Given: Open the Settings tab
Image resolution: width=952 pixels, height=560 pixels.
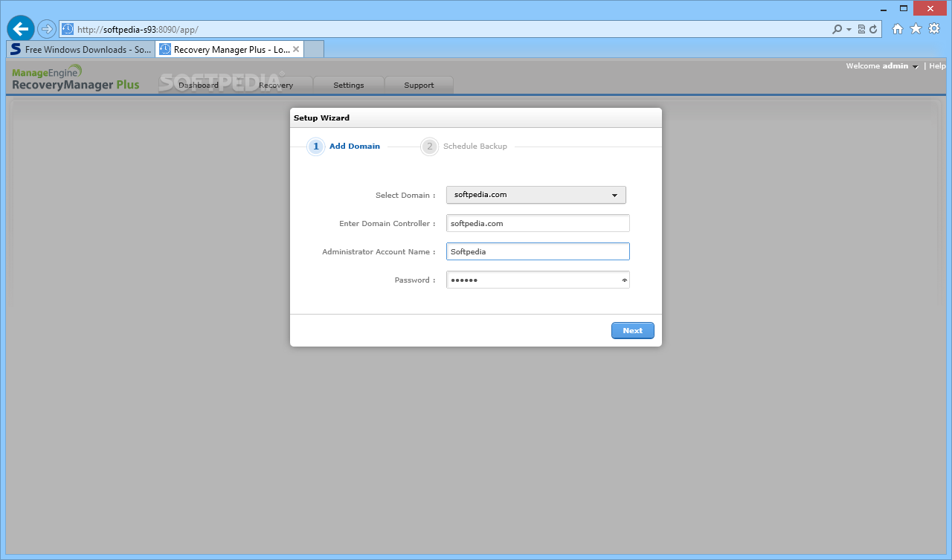Looking at the screenshot, I should [349, 85].
